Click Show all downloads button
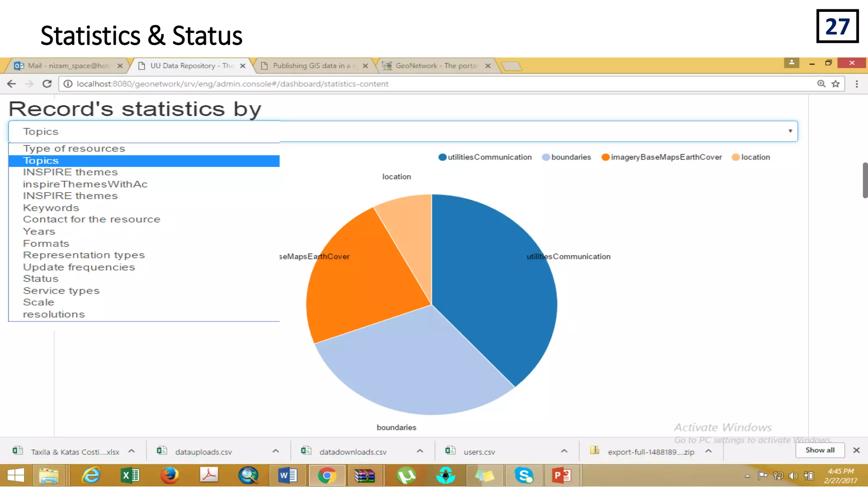 (820, 450)
